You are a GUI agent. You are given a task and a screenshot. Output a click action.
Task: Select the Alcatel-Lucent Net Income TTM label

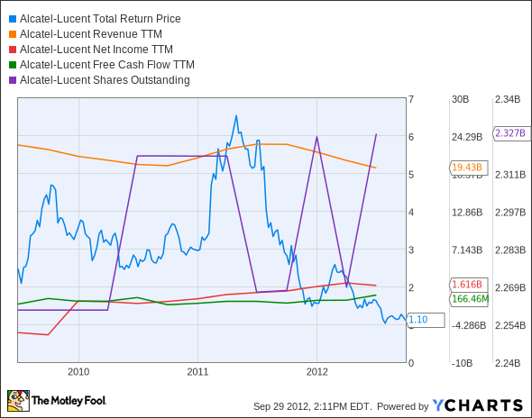(x=96, y=50)
